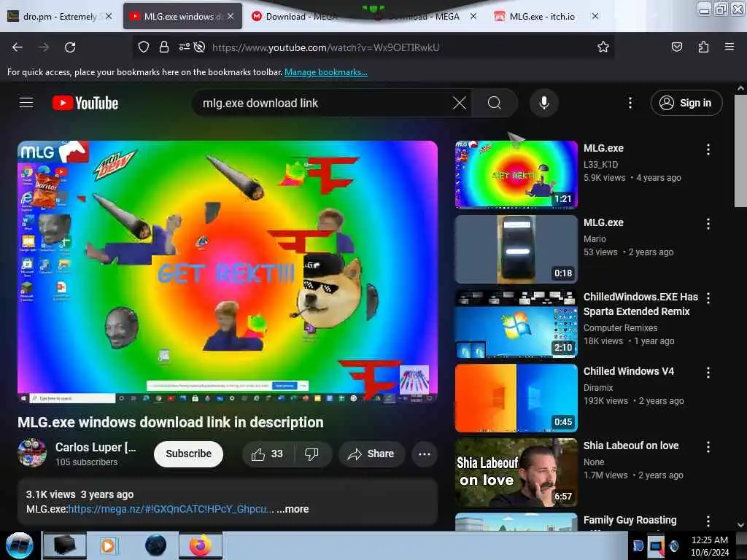Open the Chilled Windows V4 thumbnail
Viewport: 747px width, 560px height.
pos(516,398)
